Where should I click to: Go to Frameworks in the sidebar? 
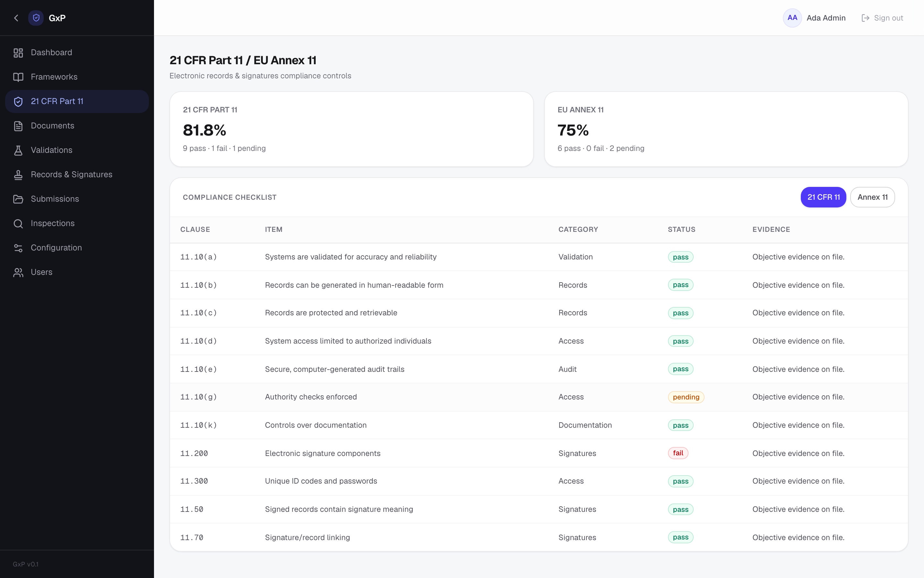[x=77, y=77]
